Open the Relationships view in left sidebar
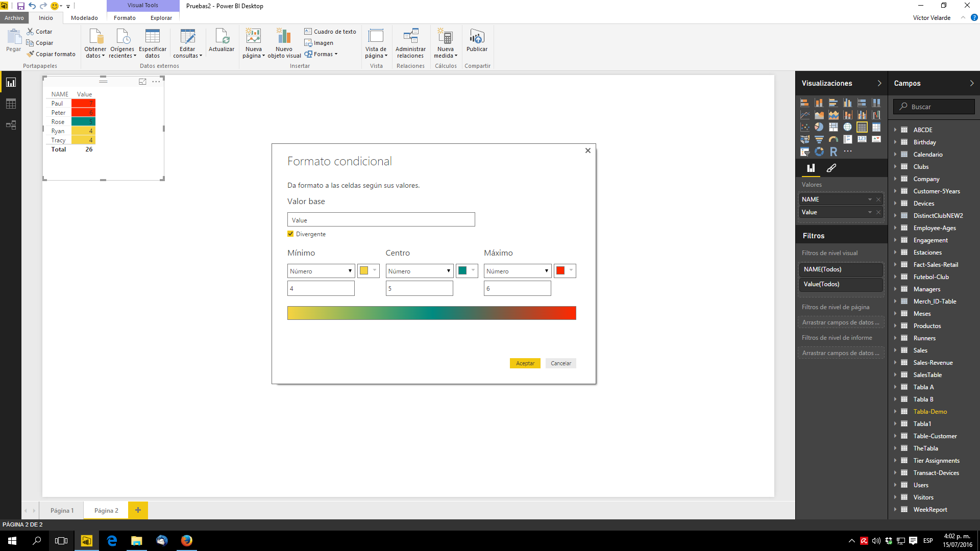This screenshot has height=551, width=980. point(11,125)
